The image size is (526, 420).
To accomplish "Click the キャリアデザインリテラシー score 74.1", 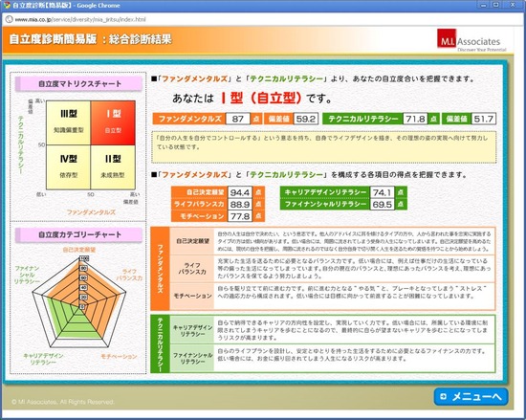I will [x=383, y=192].
